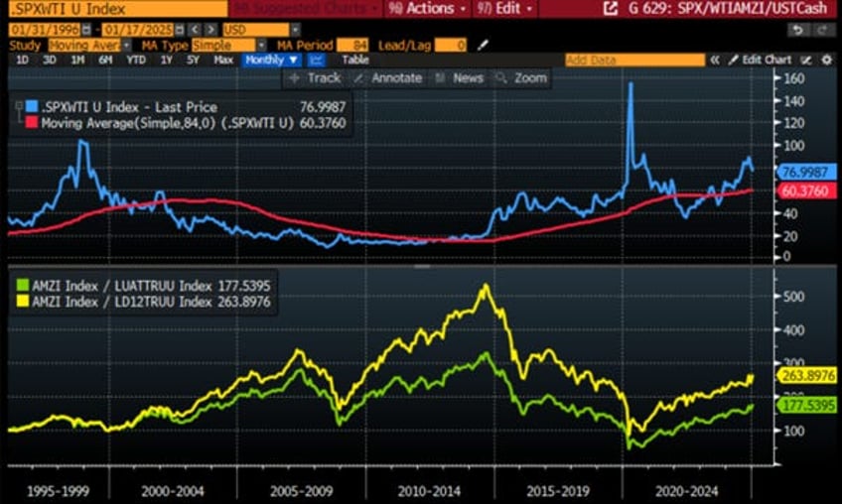The height and width of the screenshot is (504, 842).
Task: Click the green AMZI/LUATTRUU legend swatch
Action: (x=23, y=285)
